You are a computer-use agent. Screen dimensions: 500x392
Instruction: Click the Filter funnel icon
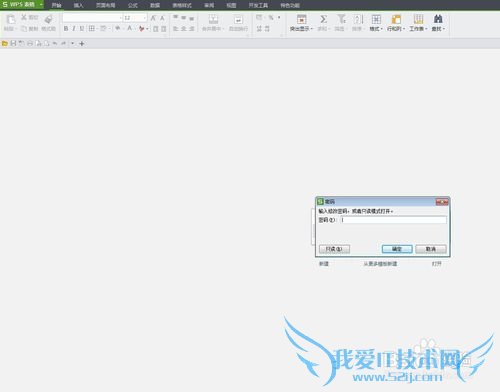[x=341, y=19]
